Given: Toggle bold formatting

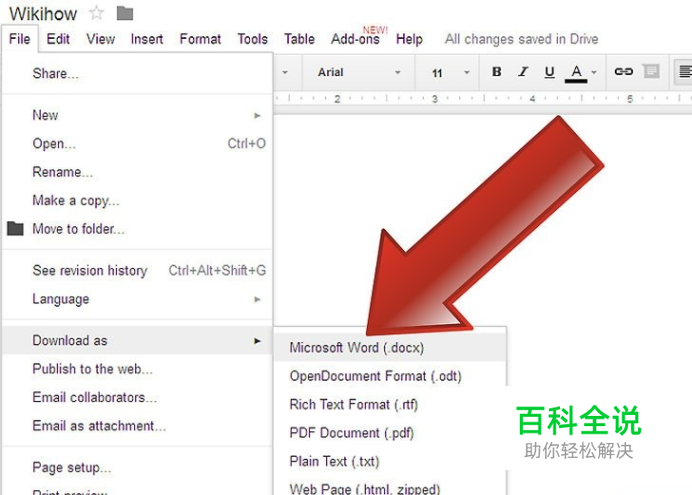Looking at the screenshot, I should 496,71.
